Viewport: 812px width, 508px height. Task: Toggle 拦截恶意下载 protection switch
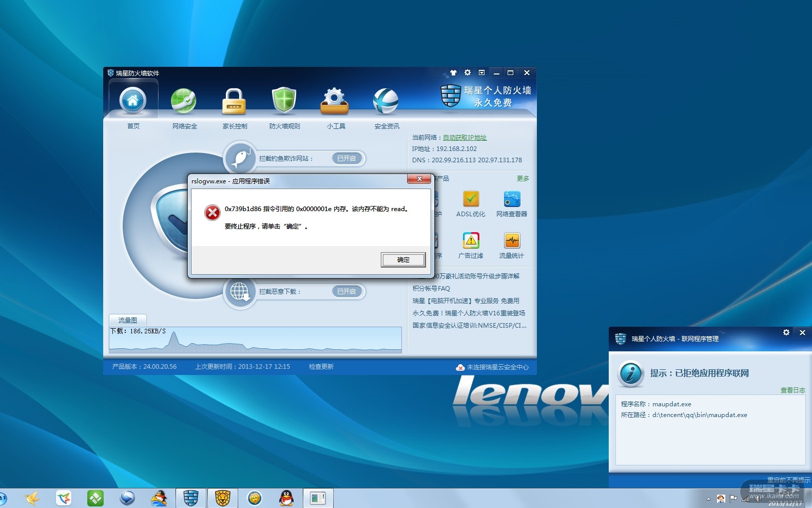coord(347,292)
